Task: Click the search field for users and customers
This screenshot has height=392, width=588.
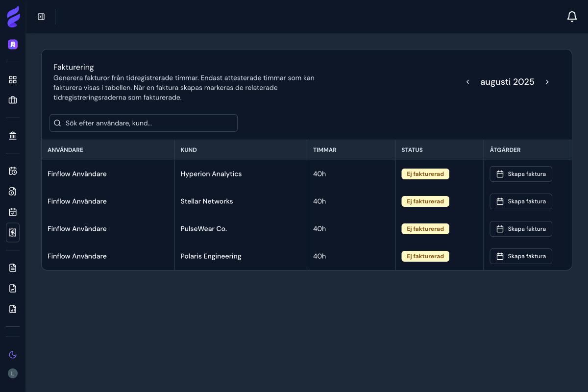Action: (143, 123)
